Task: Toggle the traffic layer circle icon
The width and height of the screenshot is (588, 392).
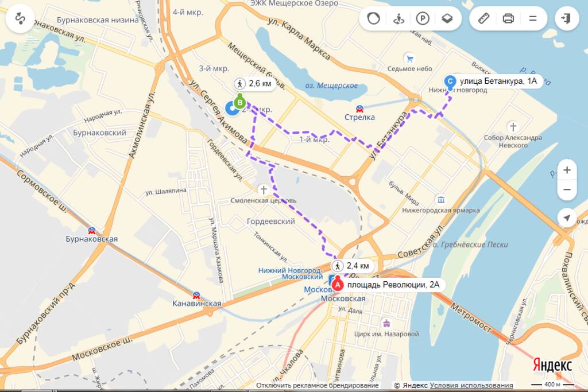Action: [373, 18]
